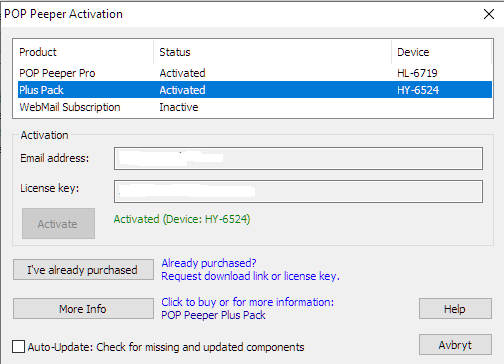This screenshot has width=504, height=364.
Task: Click the HY-6524 device cell in list
Action: tap(418, 90)
